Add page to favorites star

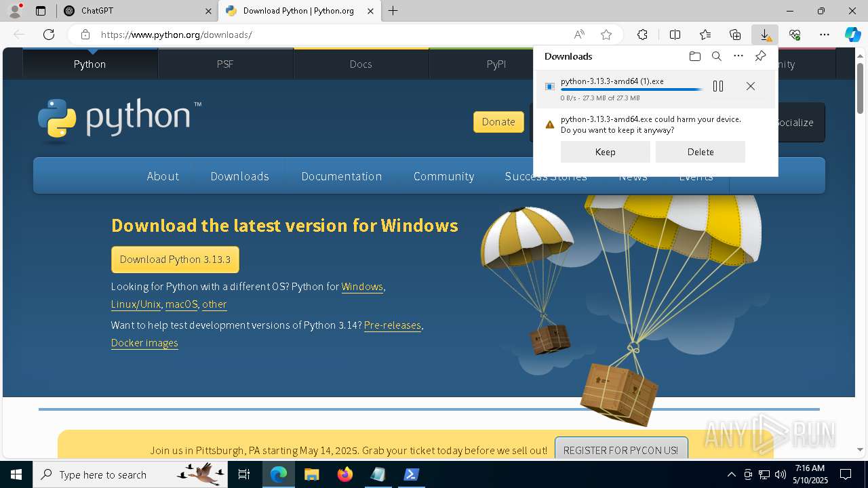point(606,35)
